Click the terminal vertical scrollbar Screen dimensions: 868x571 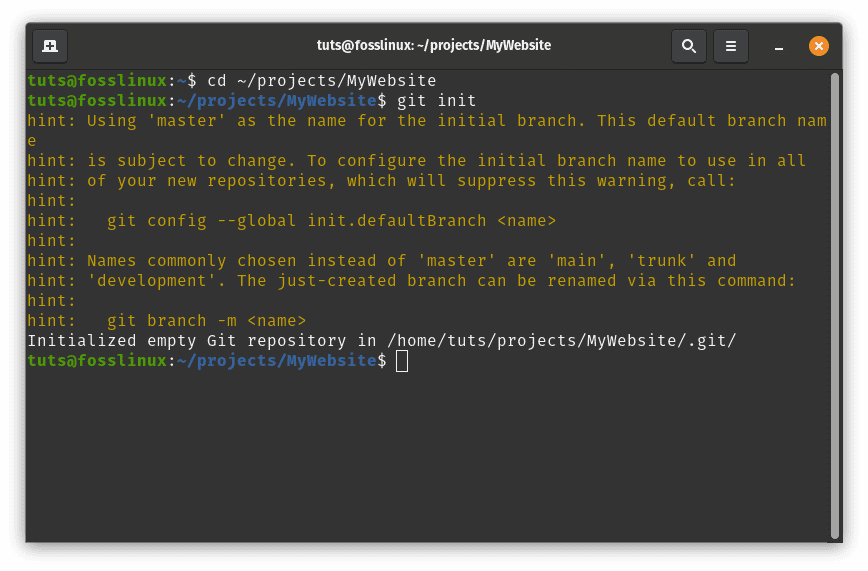click(x=835, y=306)
